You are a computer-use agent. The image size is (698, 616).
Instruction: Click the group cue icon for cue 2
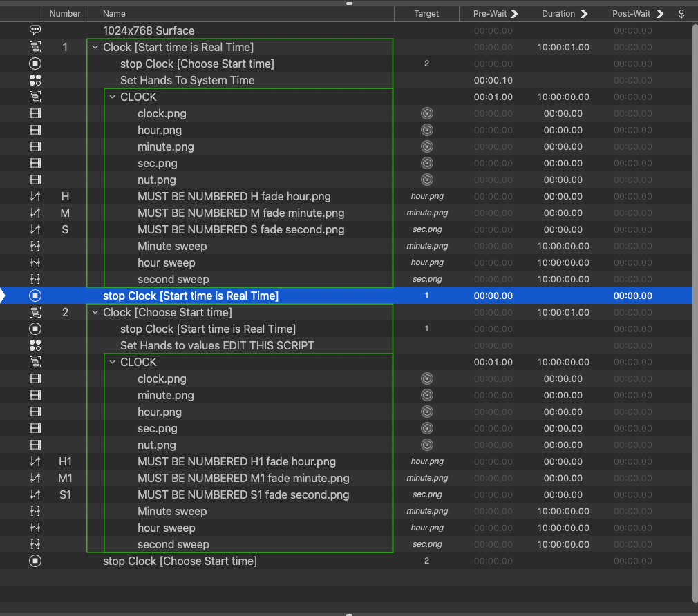pos(35,312)
